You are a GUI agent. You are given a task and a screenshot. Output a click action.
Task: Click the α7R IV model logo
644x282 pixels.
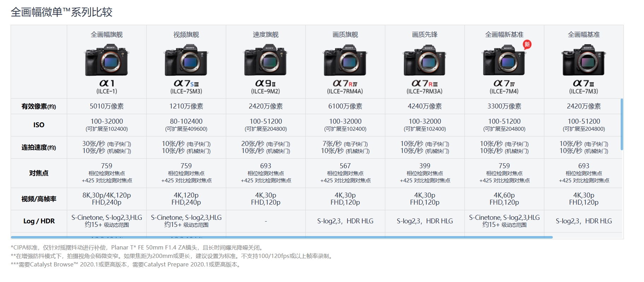click(345, 83)
